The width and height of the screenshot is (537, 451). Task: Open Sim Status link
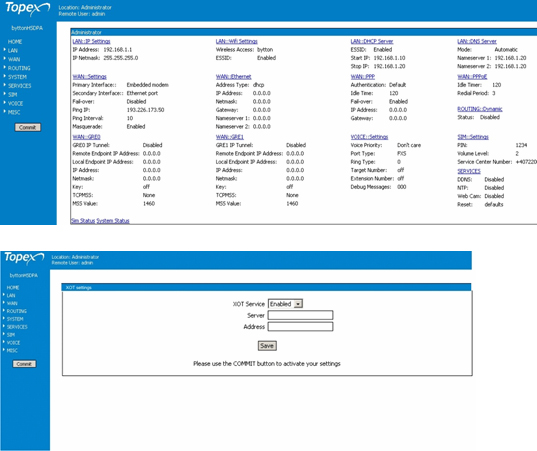point(83,221)
